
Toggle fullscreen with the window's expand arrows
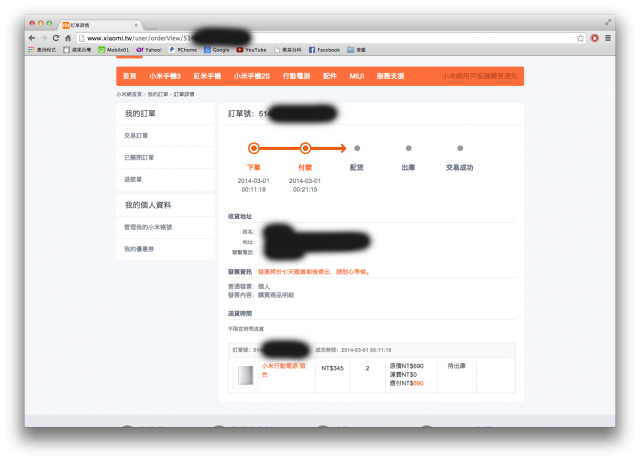pyautogui.click(x=608, y=22)
